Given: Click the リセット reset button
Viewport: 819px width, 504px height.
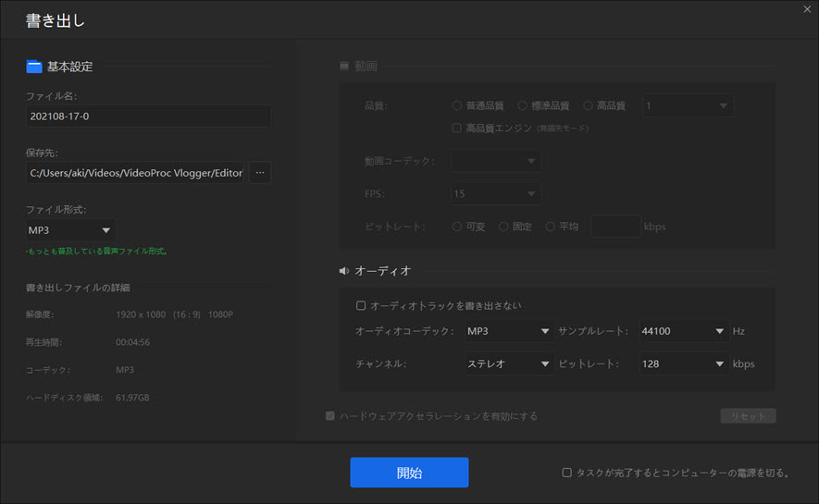Looking at the screenshot, I should 748,416.
